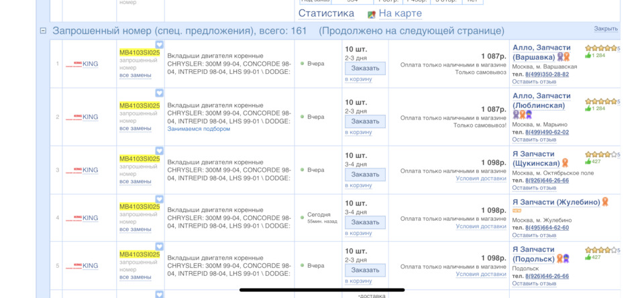
Task: Click part number MB4103SI025 in Варшавка row
Action: [x=140, y=52]
